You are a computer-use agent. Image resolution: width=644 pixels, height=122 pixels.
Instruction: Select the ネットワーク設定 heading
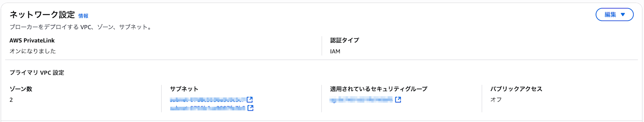pyautogui.click(x=42, y=15)
